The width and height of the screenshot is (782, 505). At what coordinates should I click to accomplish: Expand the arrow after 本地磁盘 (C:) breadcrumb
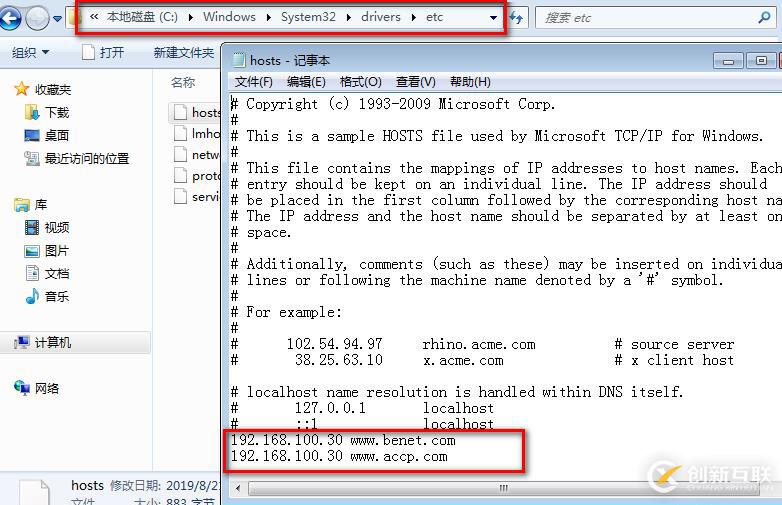coord(191,18)
